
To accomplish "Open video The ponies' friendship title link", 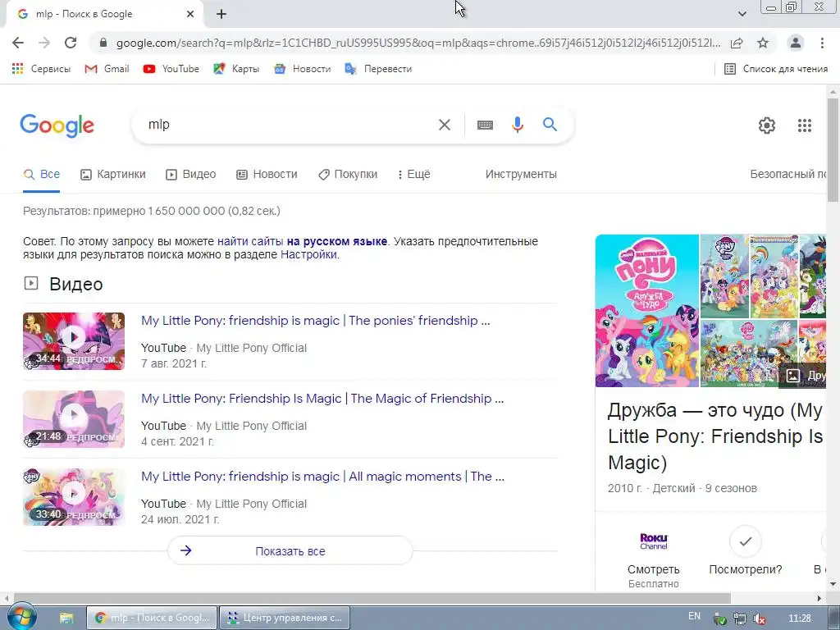I will coord(316,321).
